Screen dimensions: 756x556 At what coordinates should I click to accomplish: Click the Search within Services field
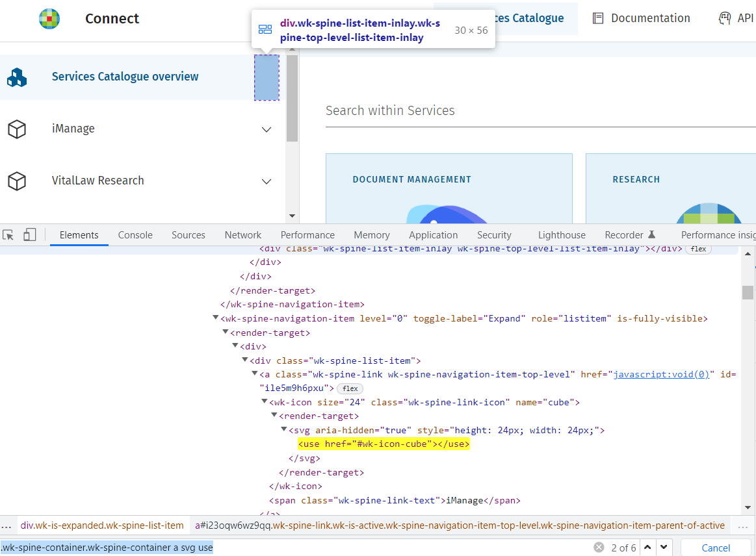click(540, 111)
